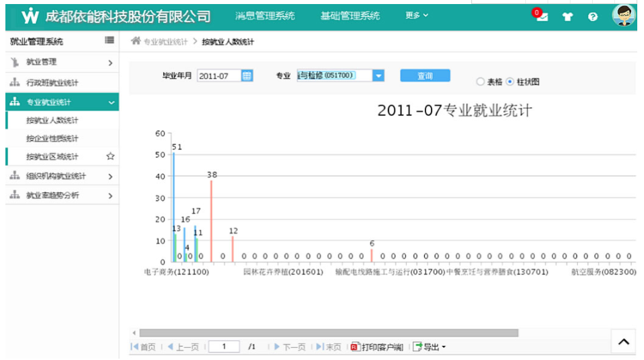
Task: Click the 就业管理系统 sidebar title
Action: [36, 41]
